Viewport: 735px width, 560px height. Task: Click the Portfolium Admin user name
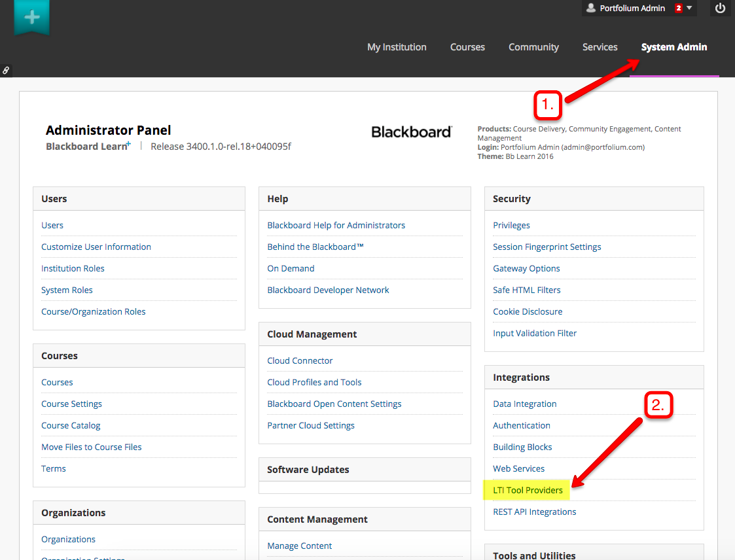pyautogui.click(x=632, y=8)
